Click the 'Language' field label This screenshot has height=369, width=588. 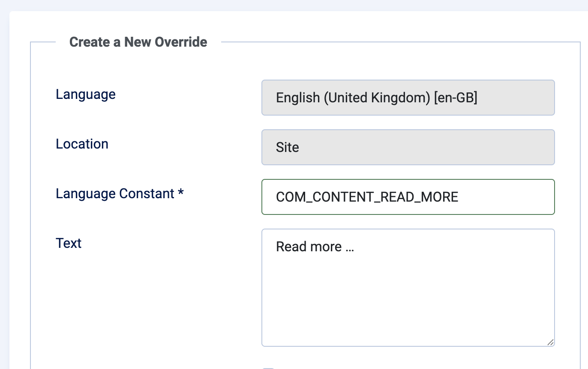click(85, 94)
